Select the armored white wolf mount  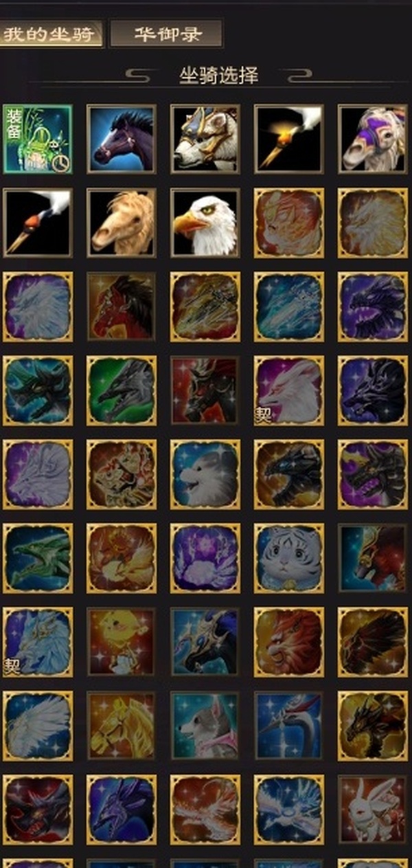coord(205,139)
